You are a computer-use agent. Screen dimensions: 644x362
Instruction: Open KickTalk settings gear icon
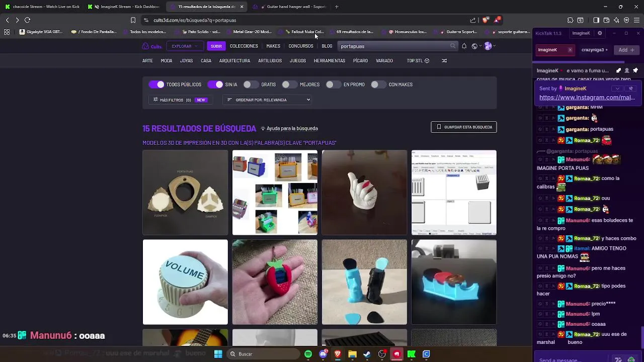600,33
